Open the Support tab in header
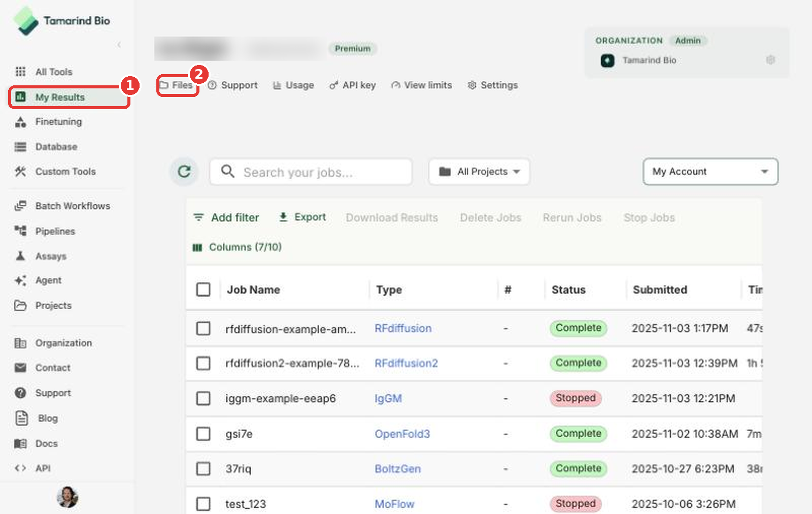812x514 pixels. 233,85
